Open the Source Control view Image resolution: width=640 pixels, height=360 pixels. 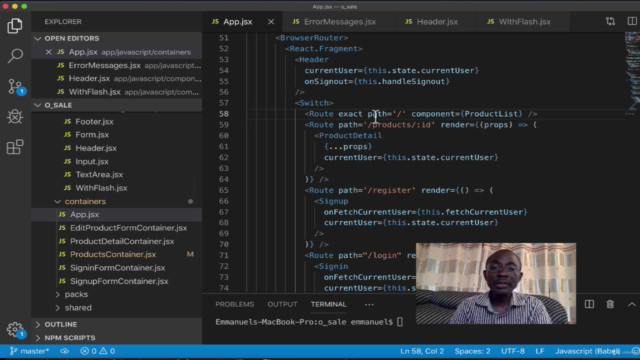(x=16, y=87)
